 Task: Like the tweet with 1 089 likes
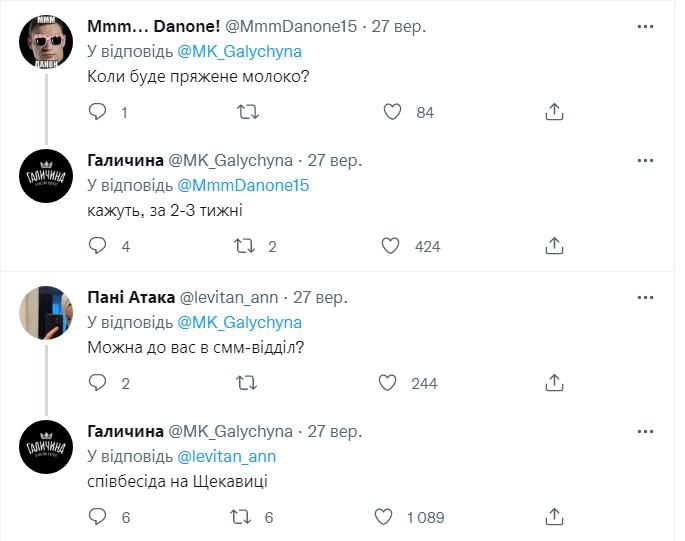coord(384,517)
